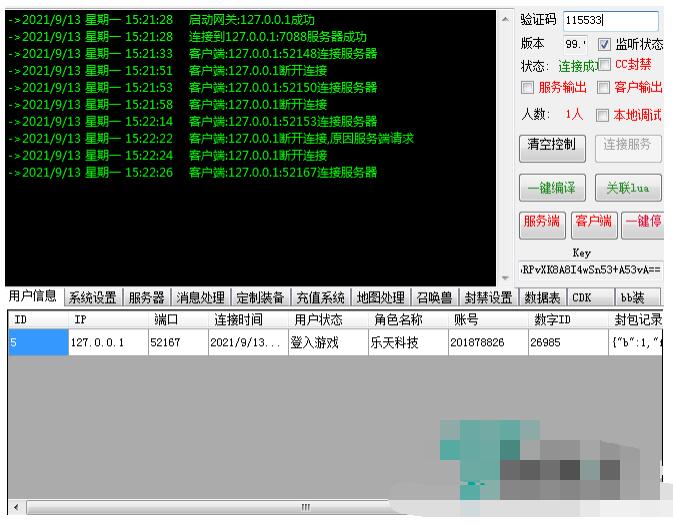Click into the 验证码 input field
This screenshot has width=673, height=525.
610,20
